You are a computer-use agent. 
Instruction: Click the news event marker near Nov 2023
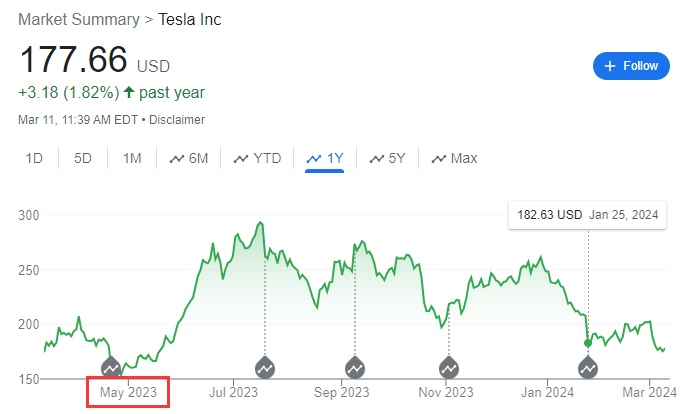point(448,367)
